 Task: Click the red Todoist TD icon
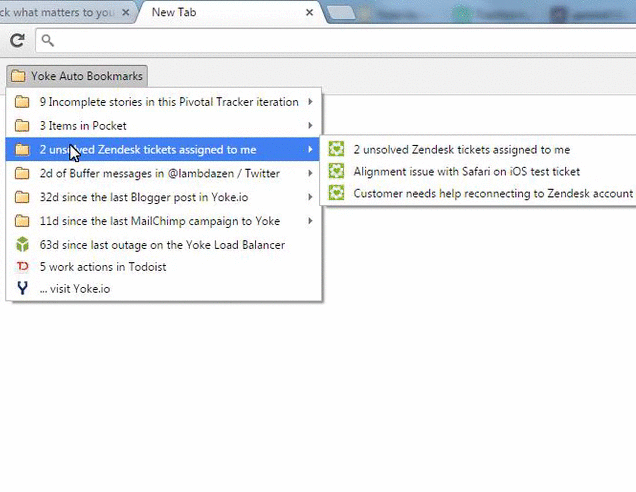click(22, 266)
